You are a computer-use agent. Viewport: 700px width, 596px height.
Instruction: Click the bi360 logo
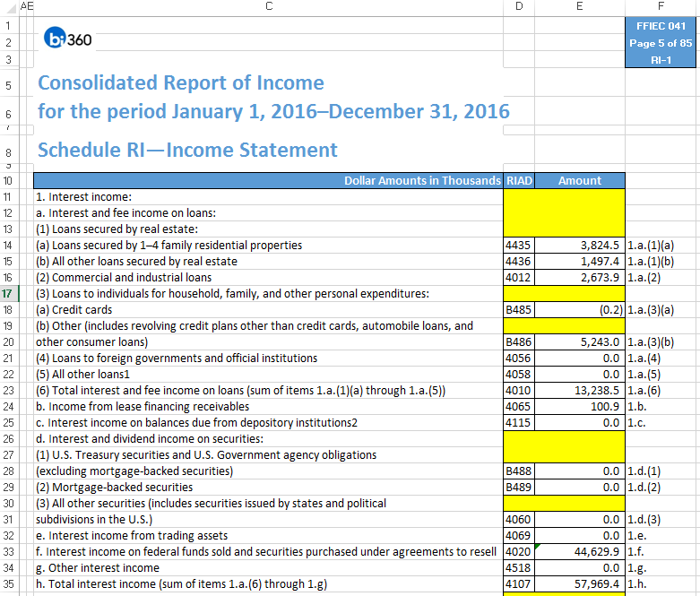click(x=67, y=41)
